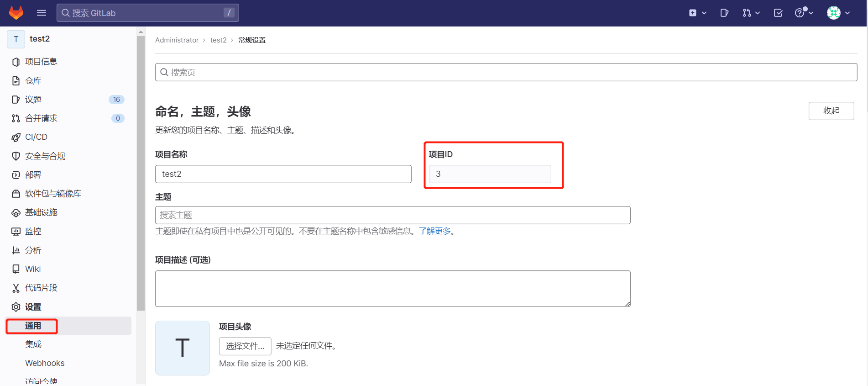Click the CI/CD rocket icon in sidebar
The height and width of the screenshot is (386, 868).
pos(16,137)
